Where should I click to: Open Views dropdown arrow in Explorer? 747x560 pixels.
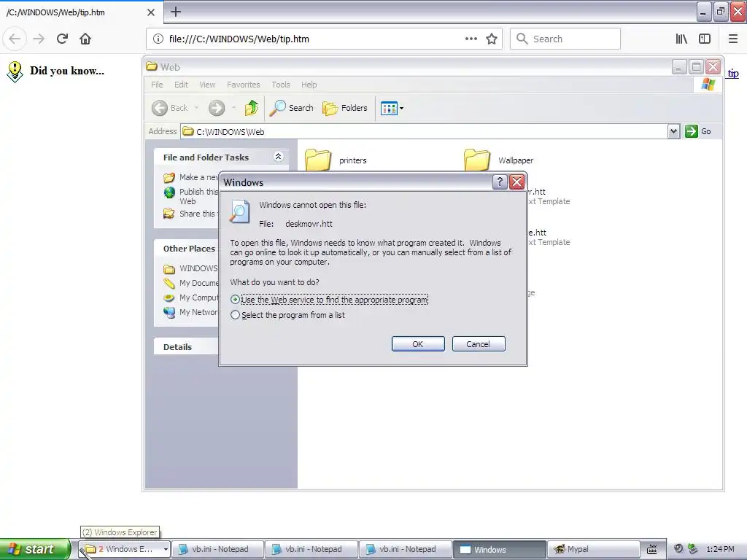point(402,109)
